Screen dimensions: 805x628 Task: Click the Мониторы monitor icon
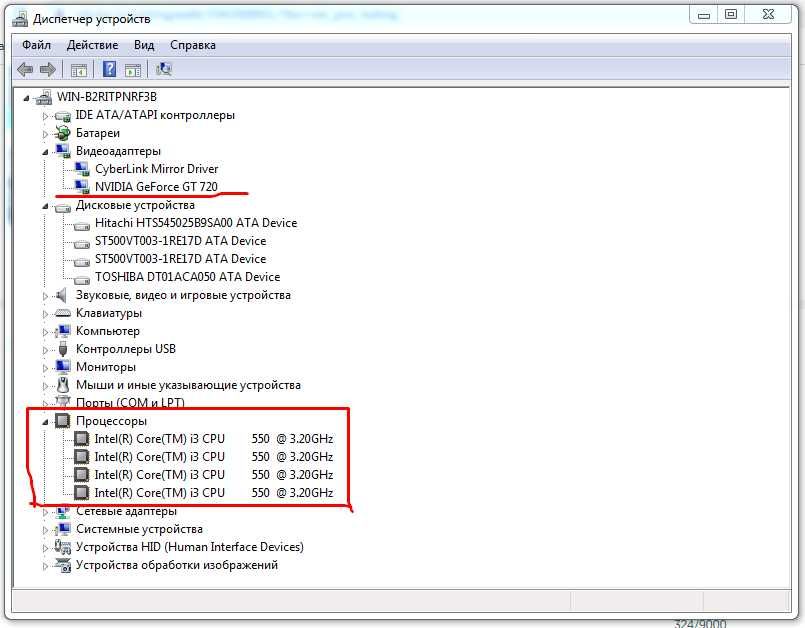pyautogui.click(x=63, y=367)
